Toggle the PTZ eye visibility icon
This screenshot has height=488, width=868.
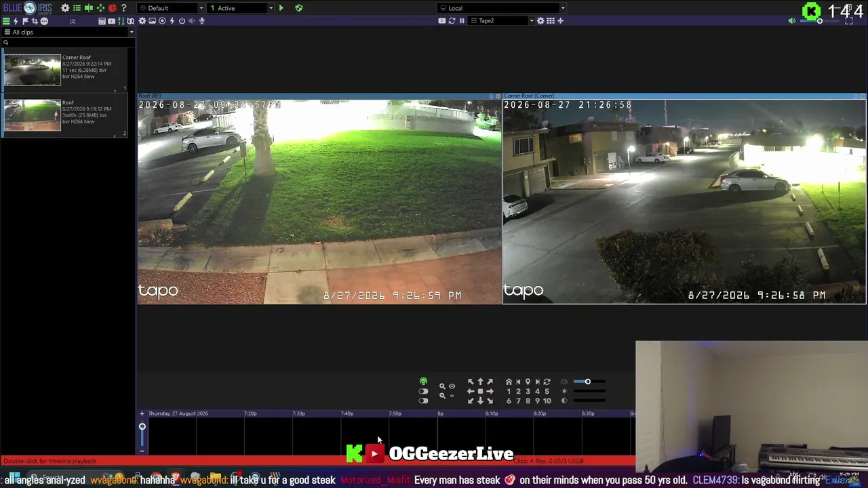[452, 386]
